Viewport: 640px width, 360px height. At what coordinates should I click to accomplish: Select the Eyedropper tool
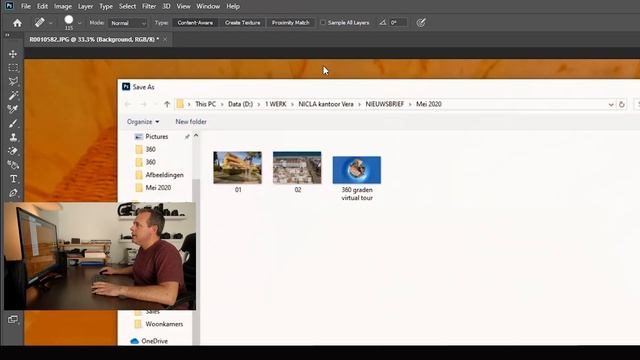13,109
